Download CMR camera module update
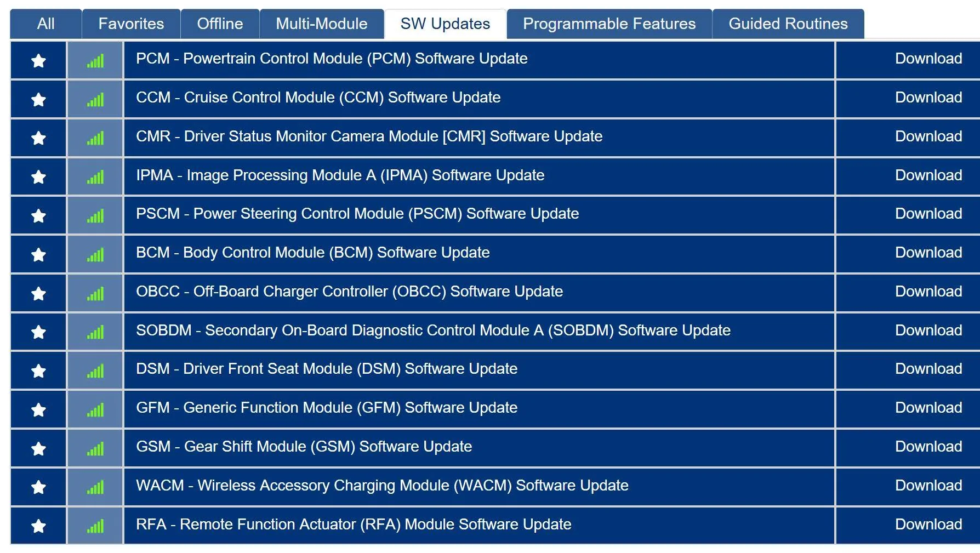The image size is (980, 553). (x=928, y=136)
